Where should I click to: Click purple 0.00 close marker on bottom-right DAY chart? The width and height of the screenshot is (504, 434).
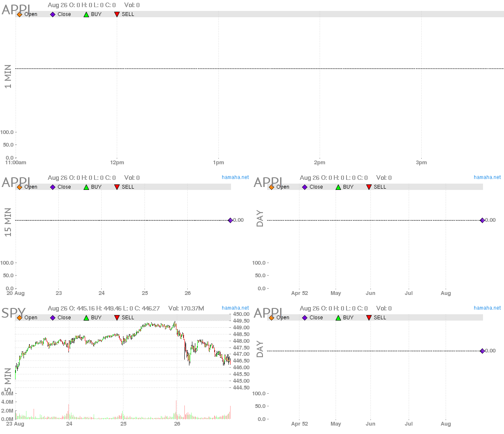click(x=482, y=351)
